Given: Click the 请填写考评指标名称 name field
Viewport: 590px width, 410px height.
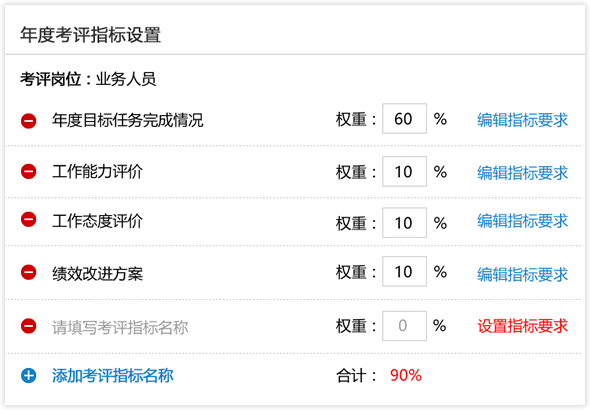Looking at the screenshot, I should click(120, 327).
